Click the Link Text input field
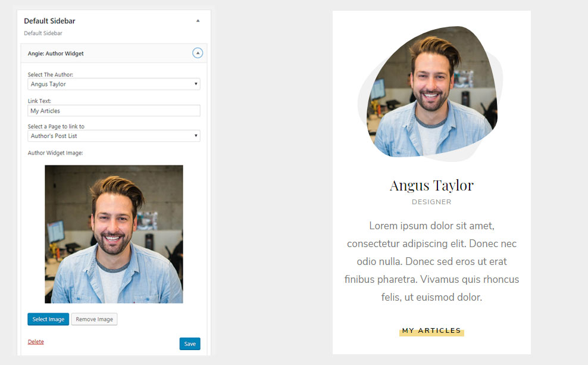The image size is (588, 365). click(114, 111)
